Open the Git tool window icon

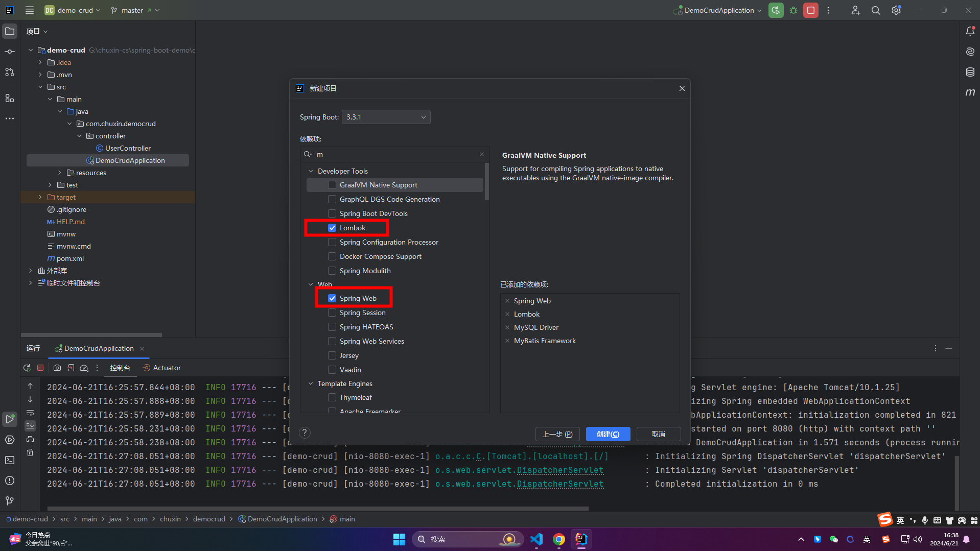pos(10,501)
